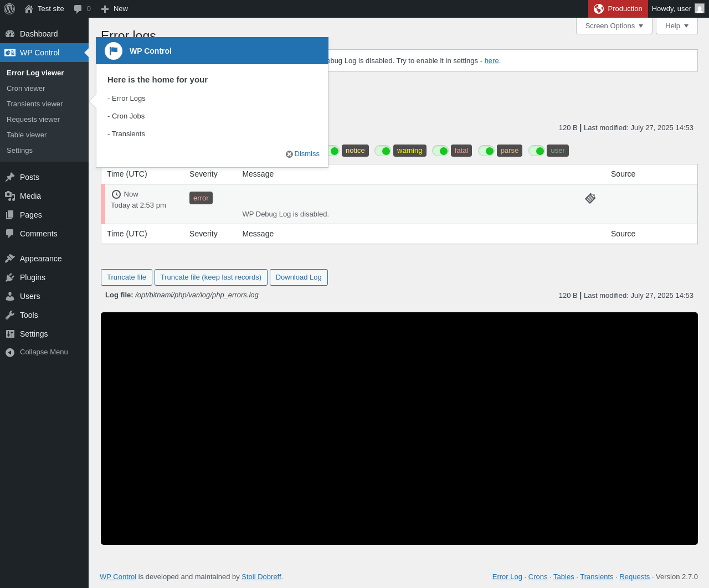This screenshot has width=709, height=588.
Task: Click Truncate file (keep last records)
Action: point(211,277)
